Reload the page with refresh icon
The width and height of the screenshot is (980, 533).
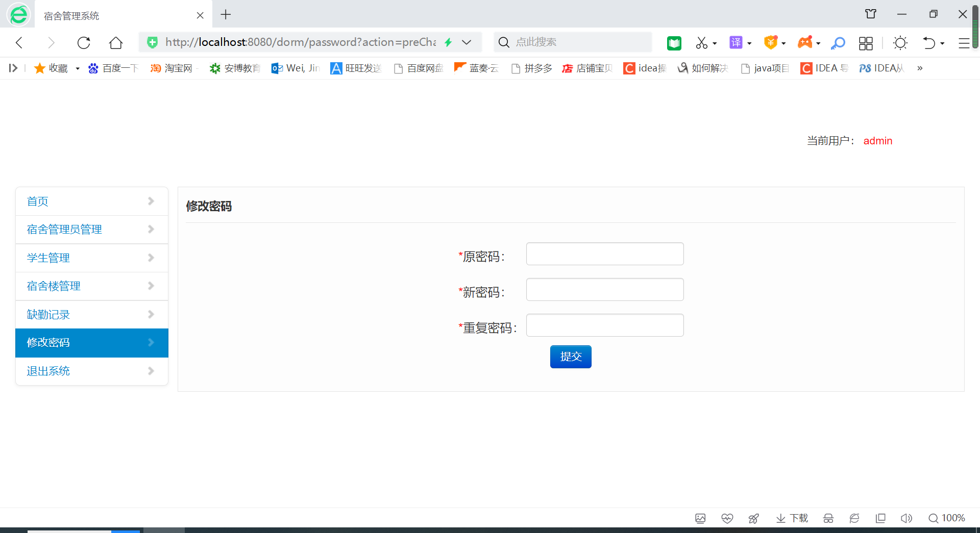coord(84,42)
